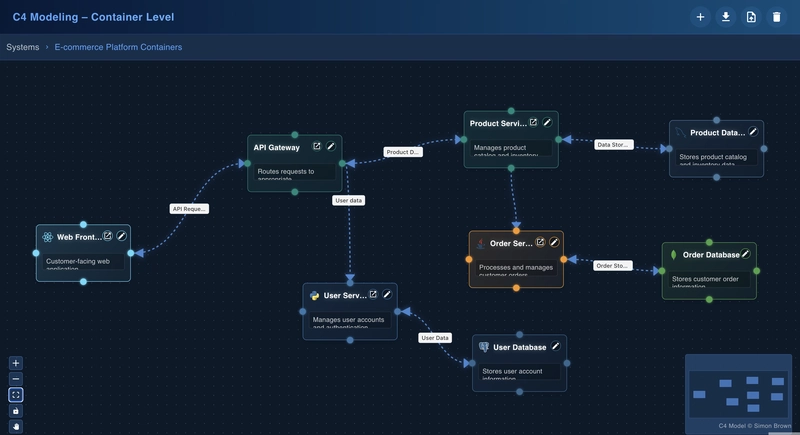Viewport: 800px width, 435px height.
Task: Click the download diagram icon in header
Action: tap(726, 17)
